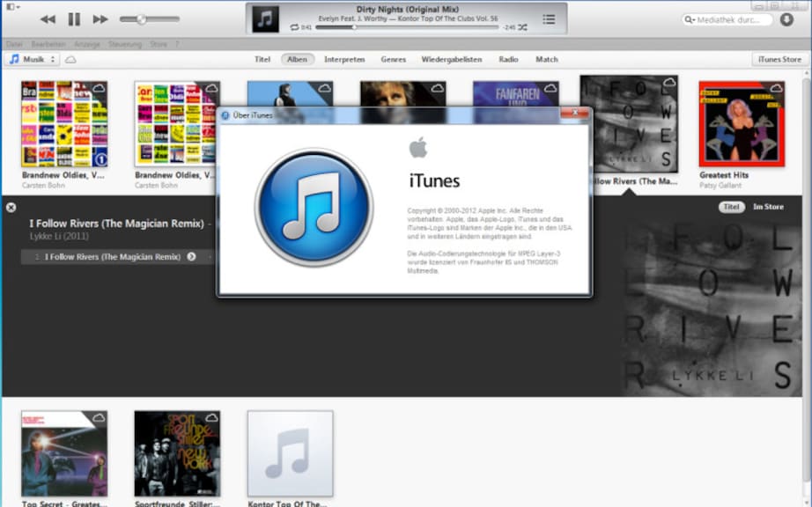Click the Mediathek search field
Image resolution: width=812 pixels, height=507 pixels.
click(727, 19)
